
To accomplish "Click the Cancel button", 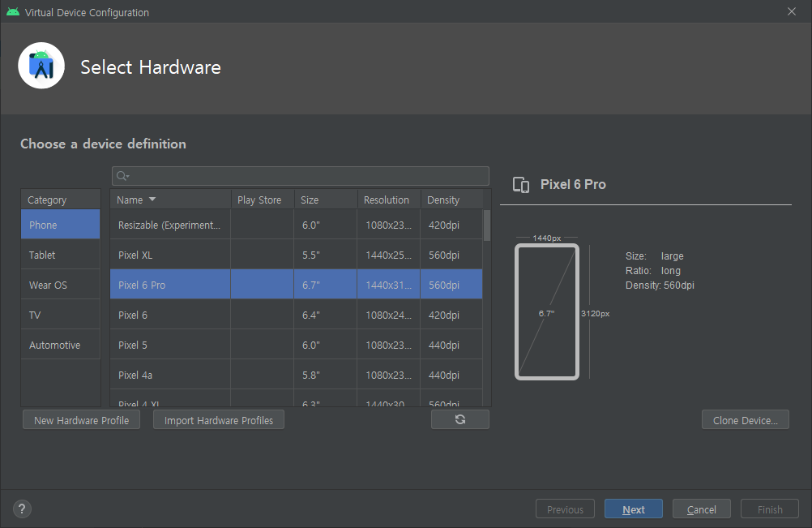I will coord(702,509).
